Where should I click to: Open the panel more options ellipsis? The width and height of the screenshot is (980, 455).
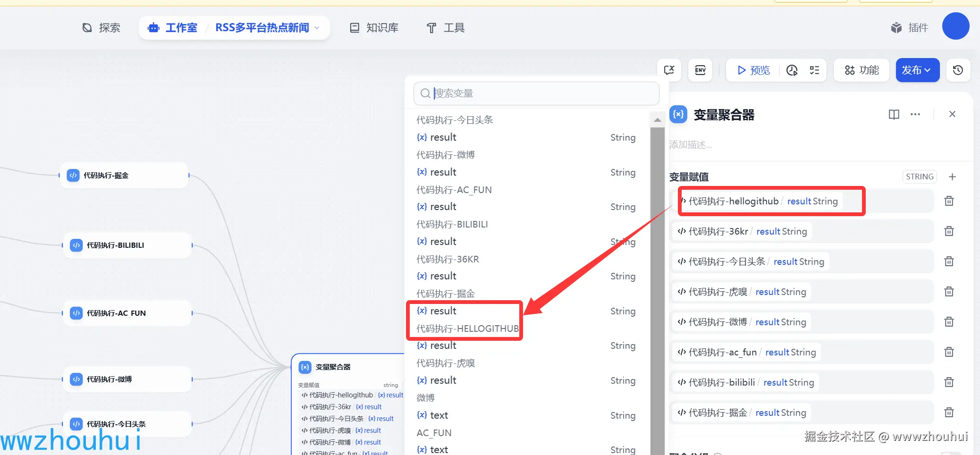pyautogui.click(x=915, y=114)
